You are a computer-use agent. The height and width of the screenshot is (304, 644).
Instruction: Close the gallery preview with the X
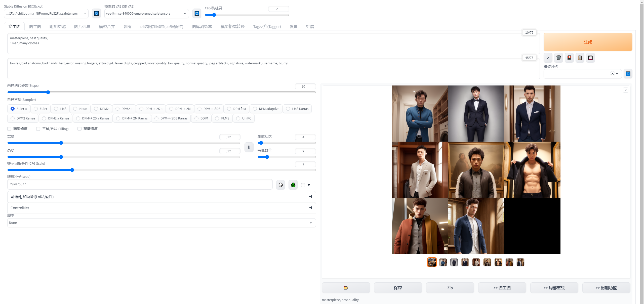(x=626, y=90)
